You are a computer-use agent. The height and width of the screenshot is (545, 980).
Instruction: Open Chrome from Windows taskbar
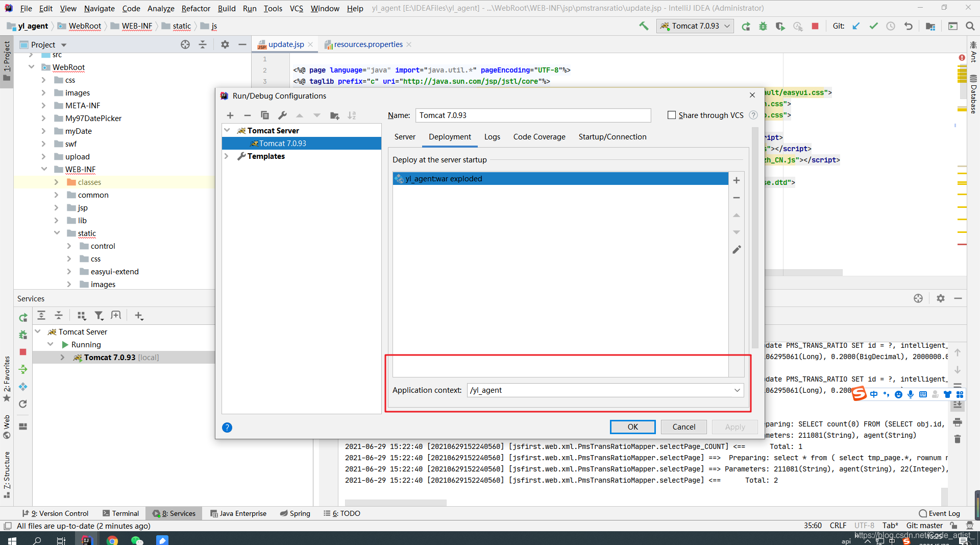coord(112,540)
